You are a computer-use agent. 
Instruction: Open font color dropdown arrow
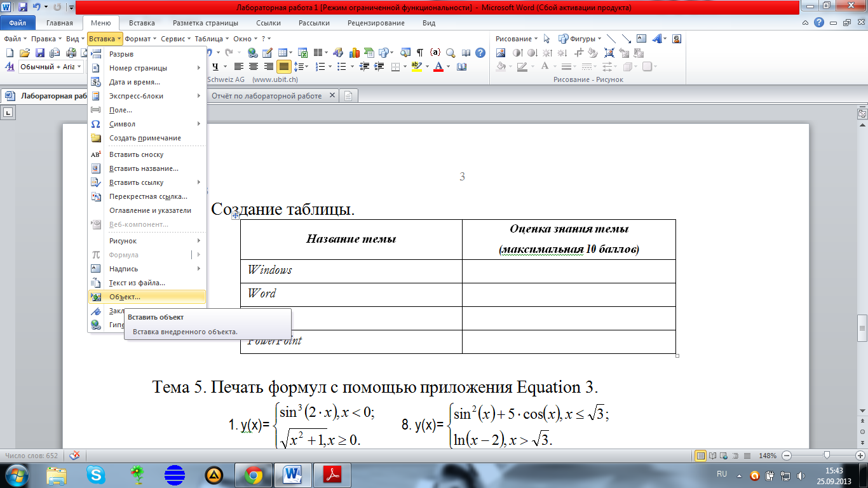pos(448,66)
